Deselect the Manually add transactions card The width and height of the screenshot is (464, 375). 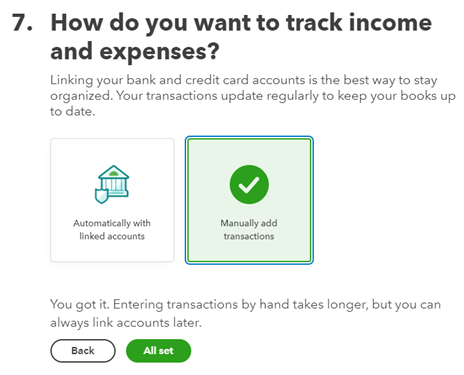coord(249,200)
